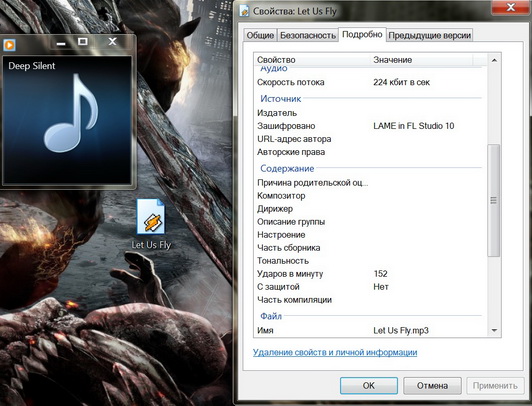532x406 pixels.
Task: Click the OK button
Action: click(369, 386)
